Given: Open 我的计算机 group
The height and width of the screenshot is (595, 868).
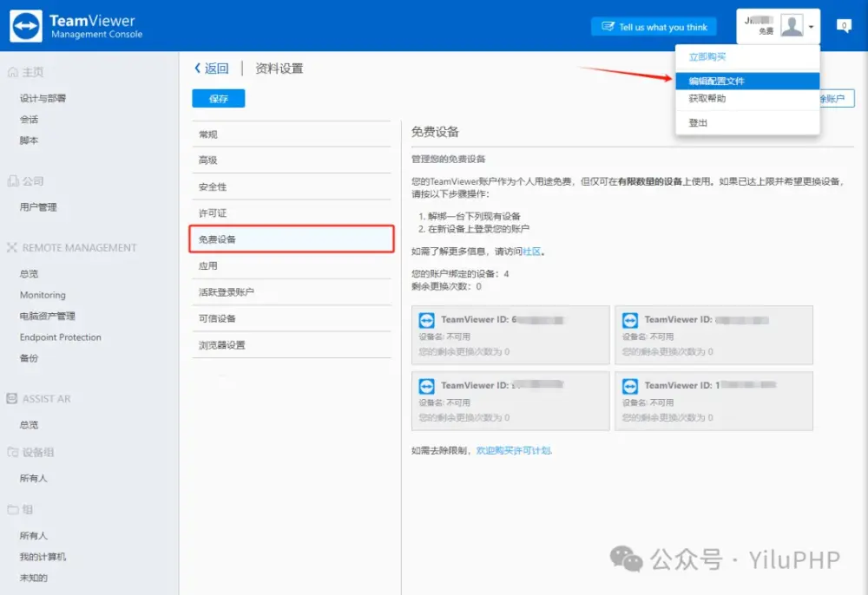Looking at the screenshot, I should (x=43, y=556).
